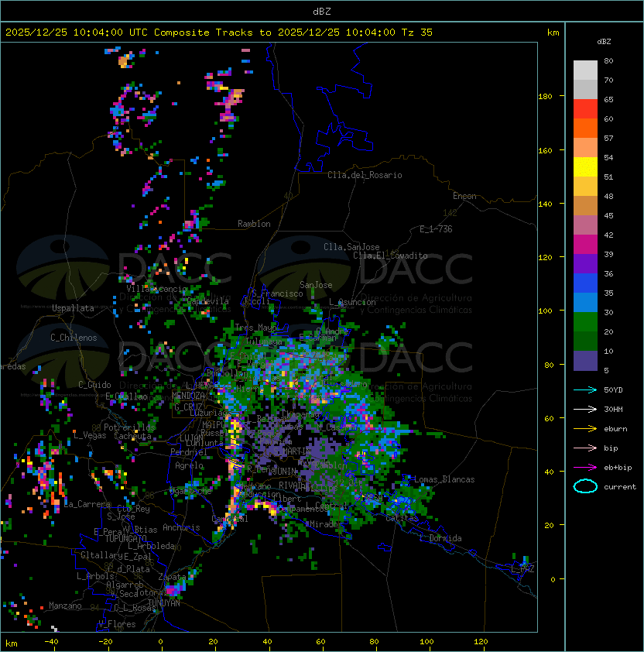Click the 'eburn' legend label
This screenshot has height=652, width=644.
click(615, 429)
